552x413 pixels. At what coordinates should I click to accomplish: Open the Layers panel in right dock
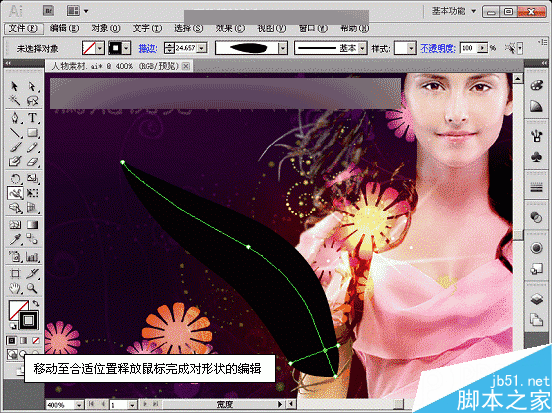tap(536, 299)
